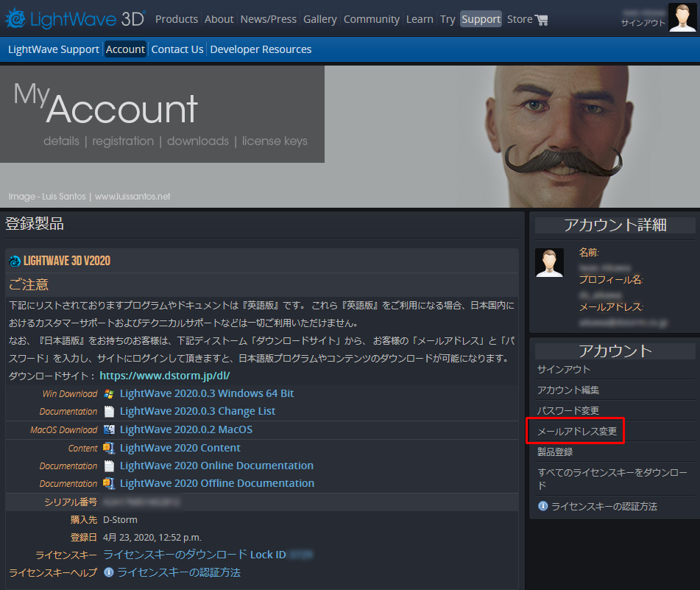Screen dimensions: 700x590
Task: Click the archive icon beside LightWave 2020 Content
Action: (x=109, y=448)
